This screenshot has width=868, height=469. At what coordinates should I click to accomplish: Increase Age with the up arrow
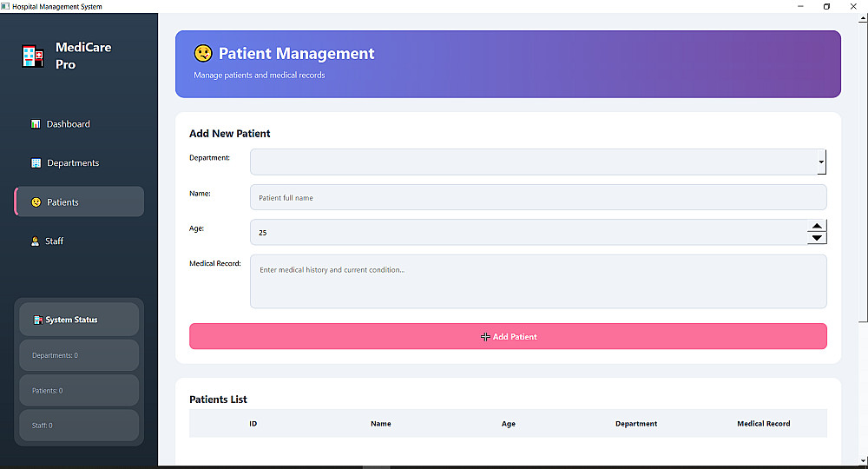click(817, 227)
